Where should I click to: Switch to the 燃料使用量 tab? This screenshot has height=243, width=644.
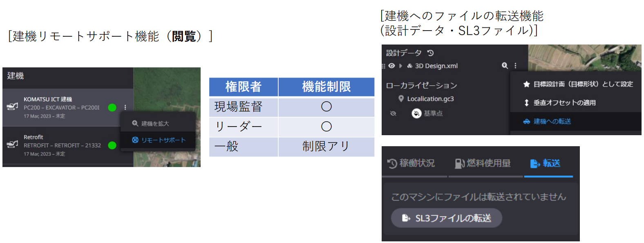tap(483, 163)
